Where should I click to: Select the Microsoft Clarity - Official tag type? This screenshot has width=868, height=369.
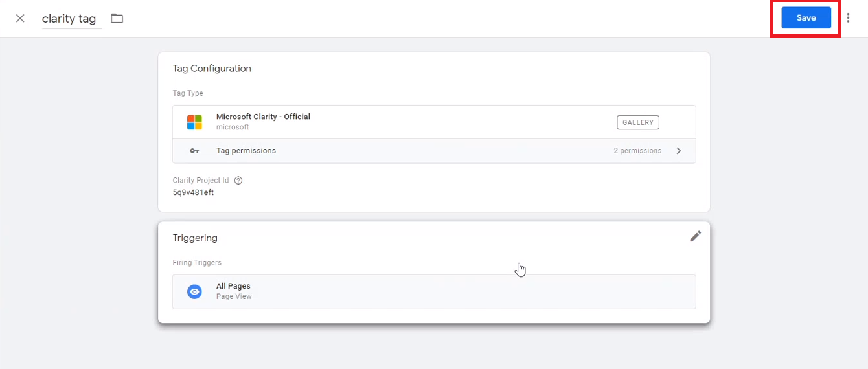pos(434,122)
